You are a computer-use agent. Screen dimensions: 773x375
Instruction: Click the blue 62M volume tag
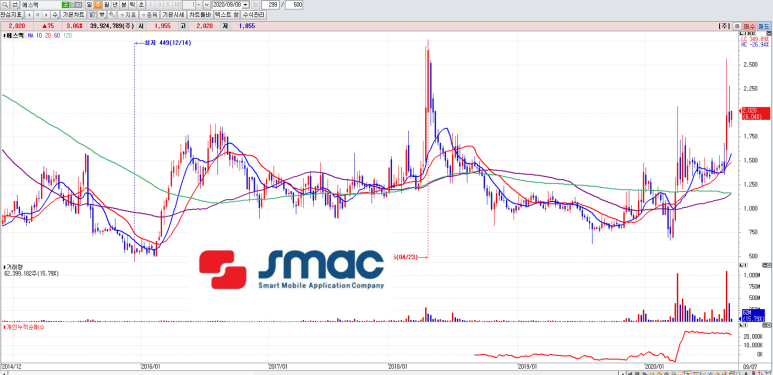(x=753, y=315)
